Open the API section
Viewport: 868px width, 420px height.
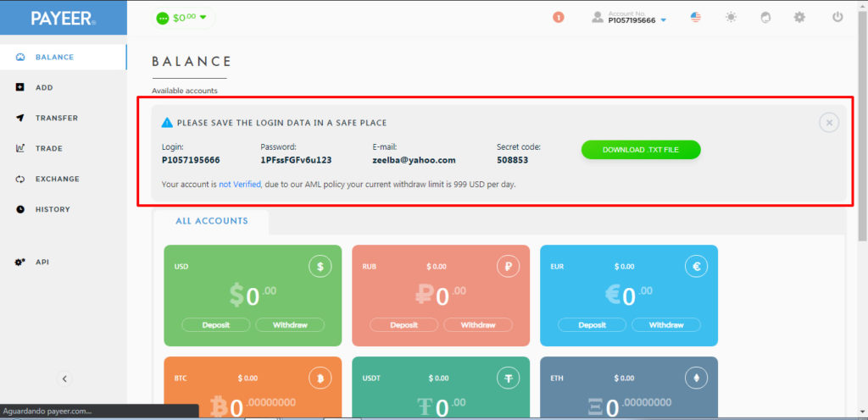63,262
